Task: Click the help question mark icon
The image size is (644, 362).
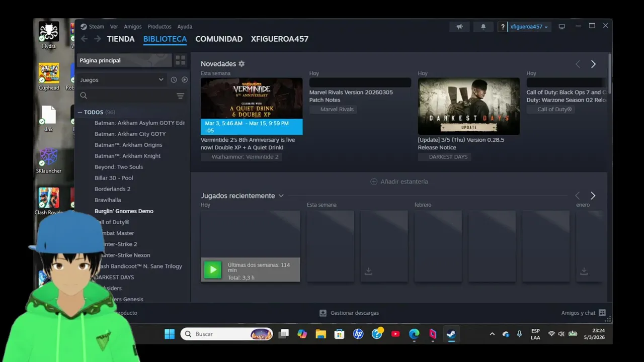Action: pyautogui.click(x=503, y=27)
